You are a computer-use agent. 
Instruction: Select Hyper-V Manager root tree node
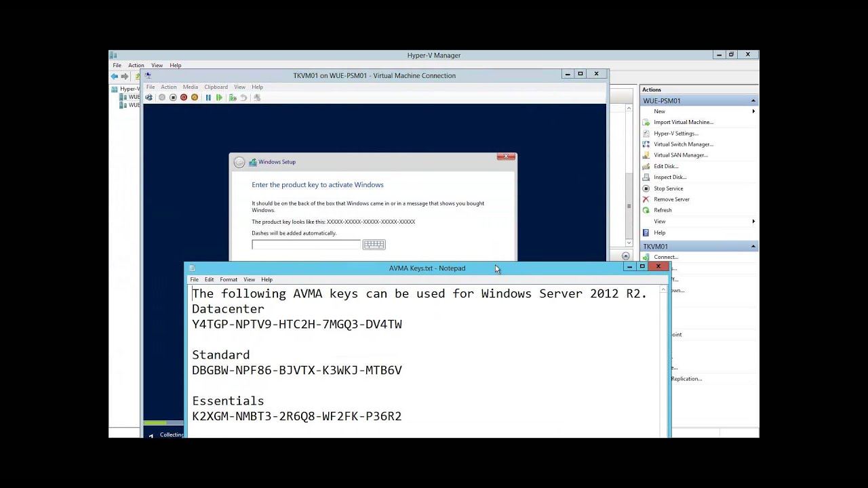tap(125, 89)
